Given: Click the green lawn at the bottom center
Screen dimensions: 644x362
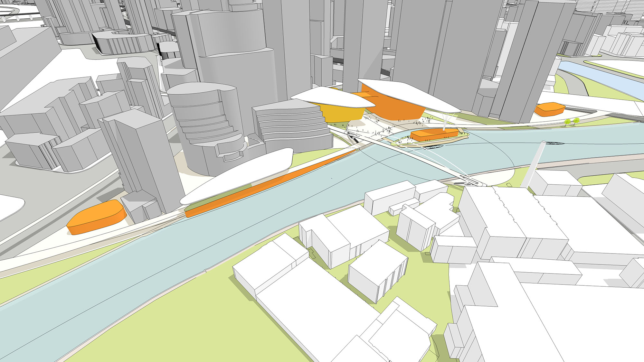Looking at the screenshot, I should [193, 322].
